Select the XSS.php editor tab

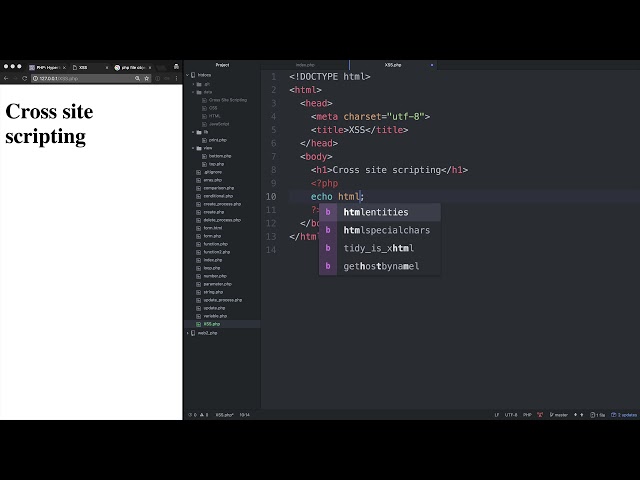tap(393, 65)
